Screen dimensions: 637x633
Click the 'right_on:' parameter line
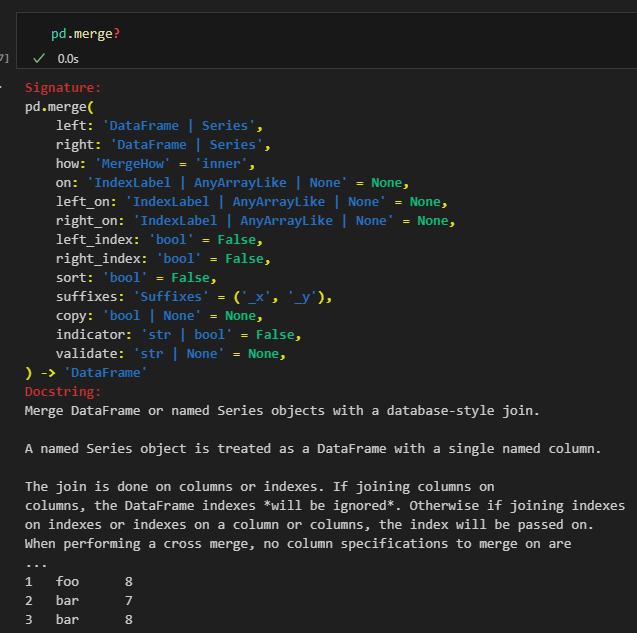click(255, 221)
